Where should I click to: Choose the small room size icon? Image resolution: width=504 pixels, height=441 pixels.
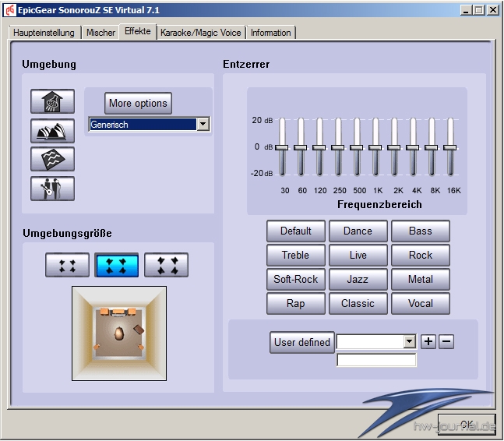click(x=67, y=265)
